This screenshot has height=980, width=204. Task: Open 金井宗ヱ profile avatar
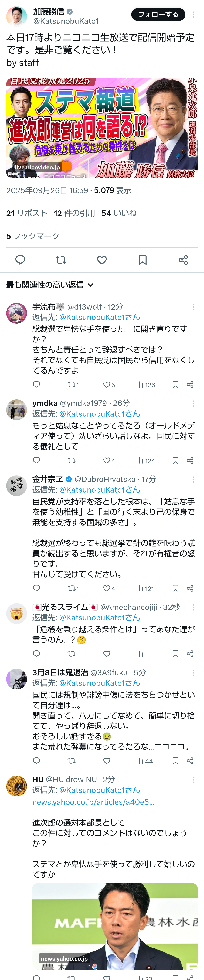[17, 485]
